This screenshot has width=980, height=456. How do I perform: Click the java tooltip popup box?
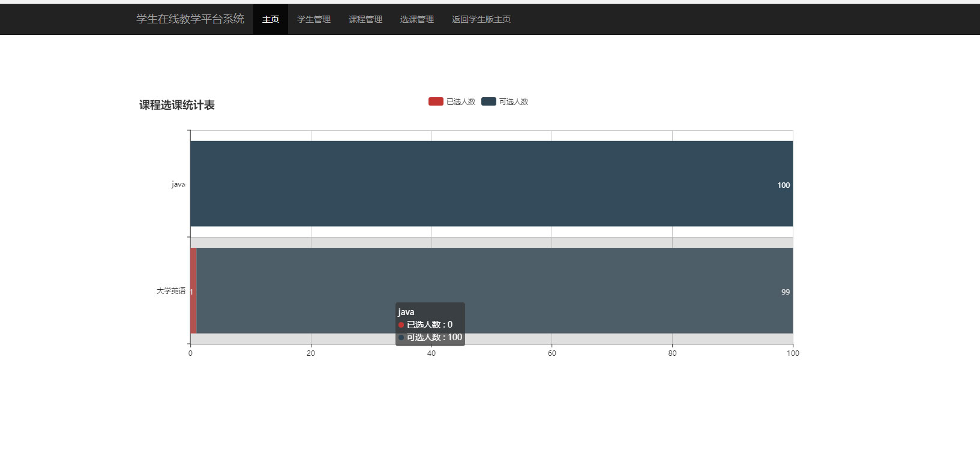[x=430, y=324]
